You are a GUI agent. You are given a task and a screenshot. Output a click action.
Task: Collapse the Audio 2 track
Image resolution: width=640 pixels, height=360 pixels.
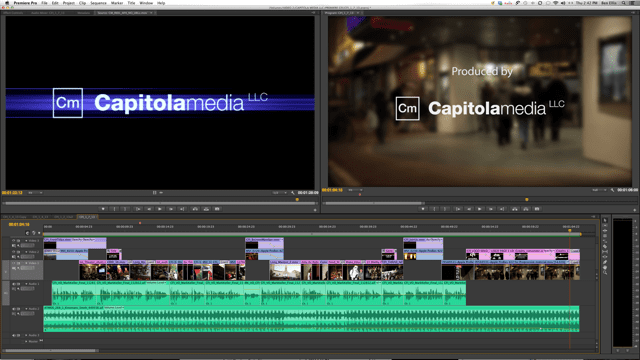(x=27, y=309)
